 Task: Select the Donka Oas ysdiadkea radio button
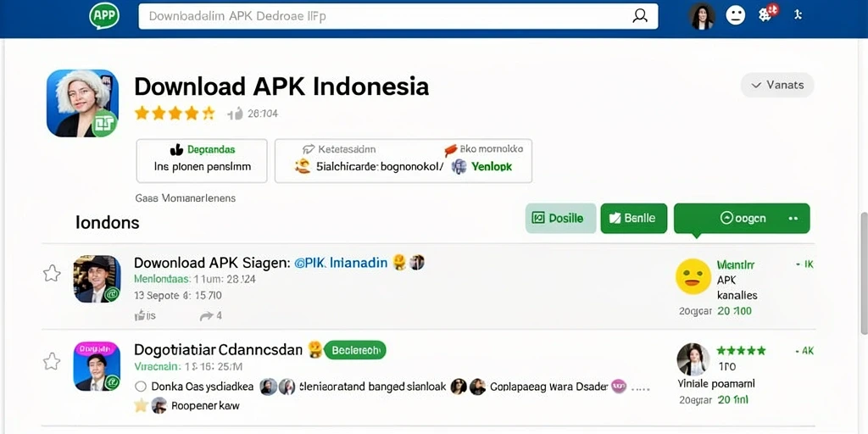pos(141,387)
